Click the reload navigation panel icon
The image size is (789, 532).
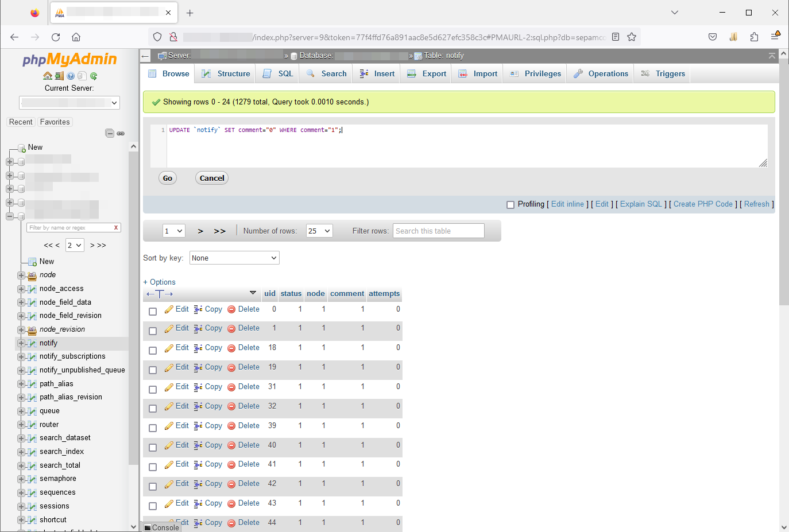click(94, 76)
